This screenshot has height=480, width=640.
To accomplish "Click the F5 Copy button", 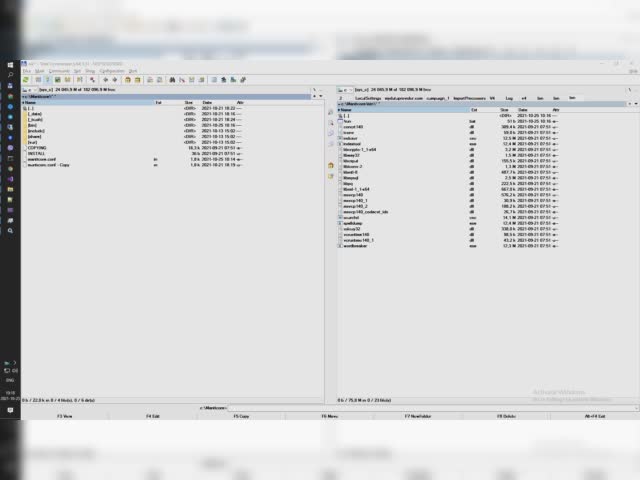I will 241,416.
